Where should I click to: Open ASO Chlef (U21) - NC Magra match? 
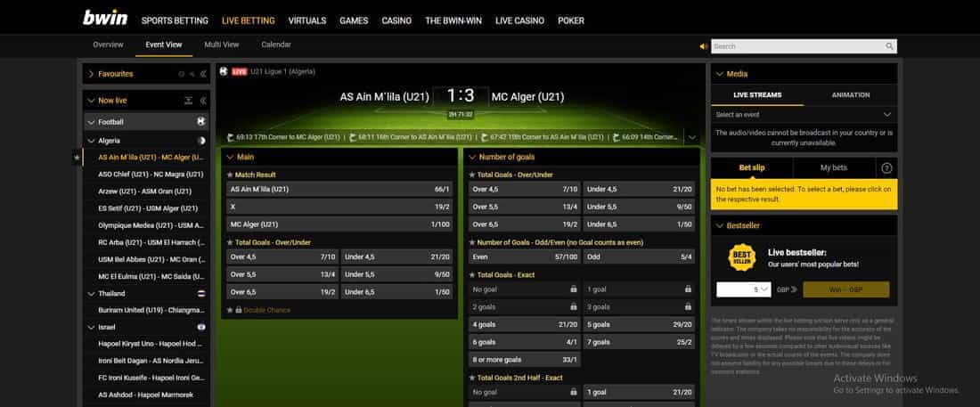(x=151, y=175)
